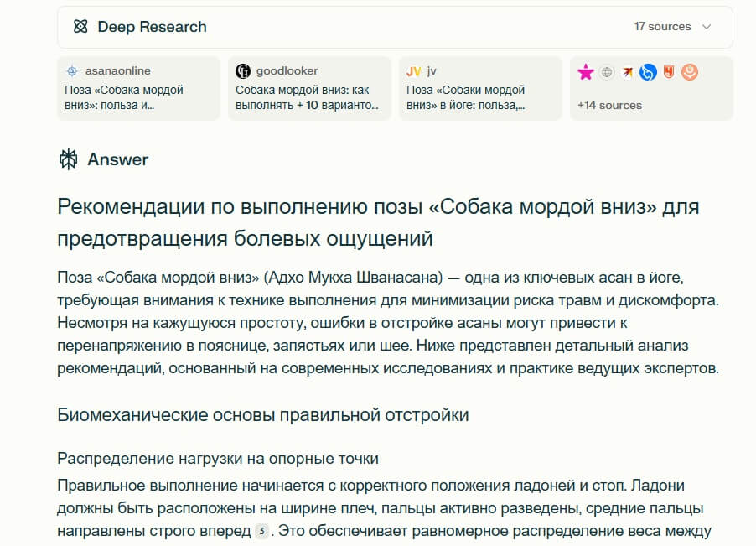The image size is (756, 546).
Task: Open asanaonline article about pose benefits
Action: point(124,97)
